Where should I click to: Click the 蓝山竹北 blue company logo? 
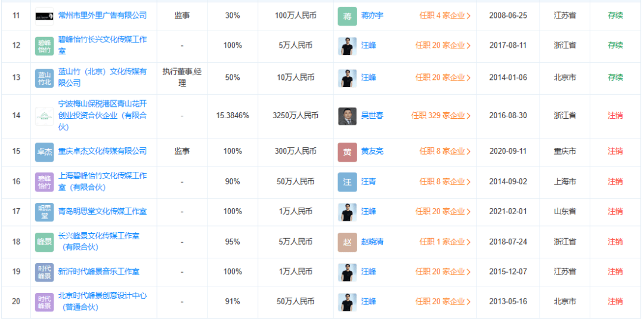pyautogui.click(x=45, y=78)
